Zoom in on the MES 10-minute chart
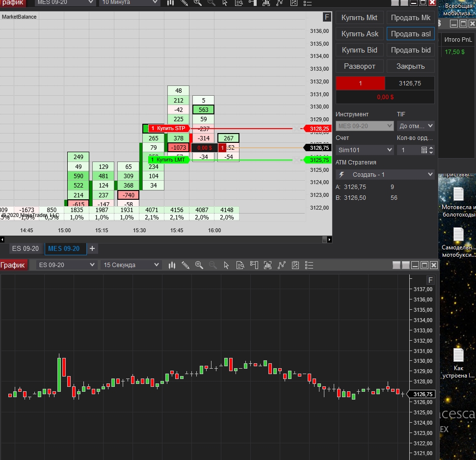Screen dimensions: 476x460 [198, 3]
